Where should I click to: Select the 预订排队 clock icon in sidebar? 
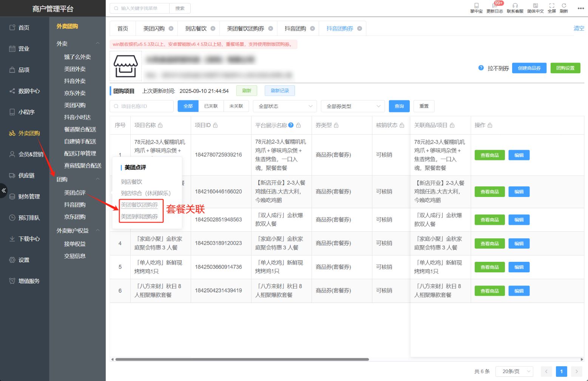12,218
